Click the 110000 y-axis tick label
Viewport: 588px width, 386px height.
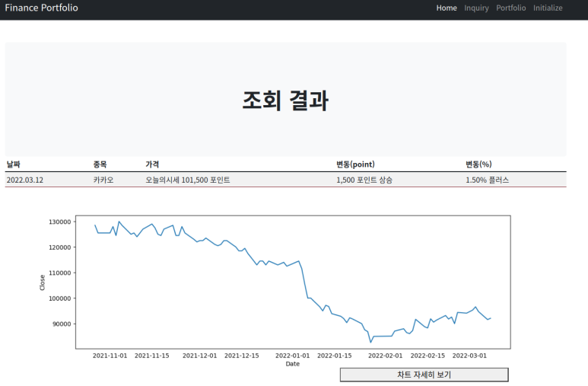pyautogui.click(x=59, y=273)
